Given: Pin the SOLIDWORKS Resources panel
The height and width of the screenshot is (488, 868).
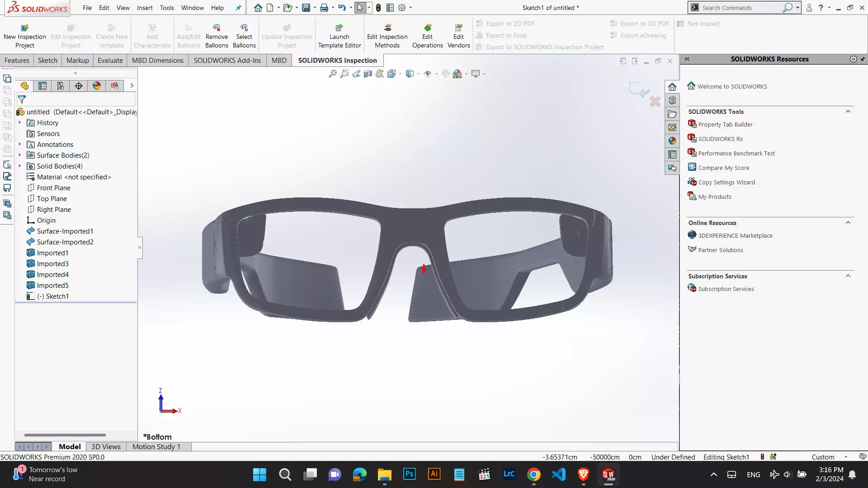Looking at the screenshot, I should click(x=863, y=59).
